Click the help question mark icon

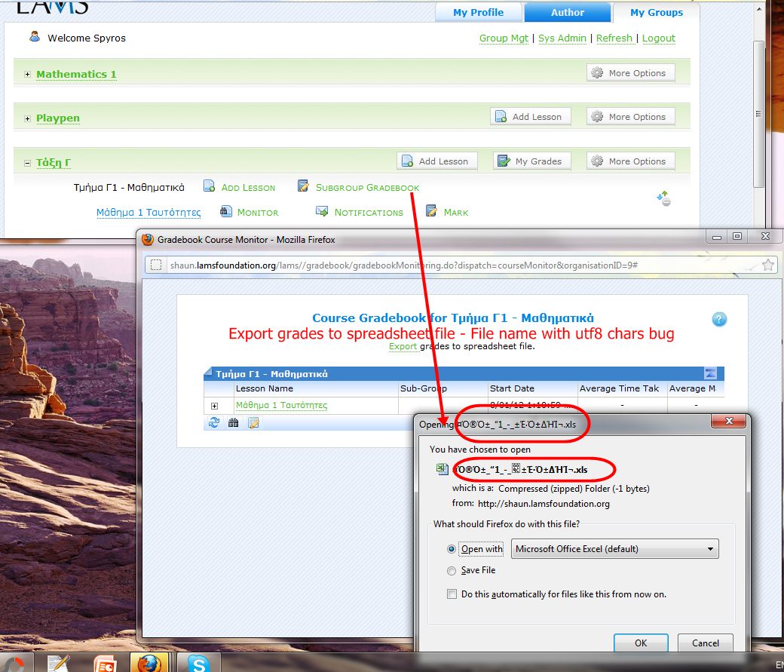(719, 319)
